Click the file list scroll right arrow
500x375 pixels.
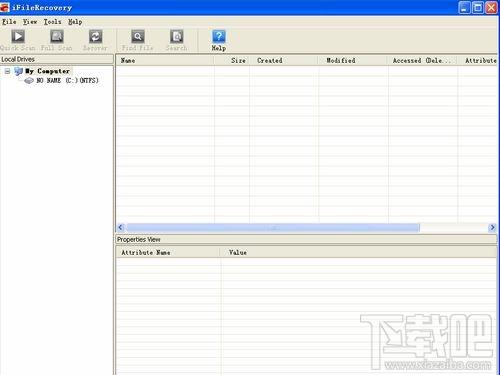click(492, 228)
